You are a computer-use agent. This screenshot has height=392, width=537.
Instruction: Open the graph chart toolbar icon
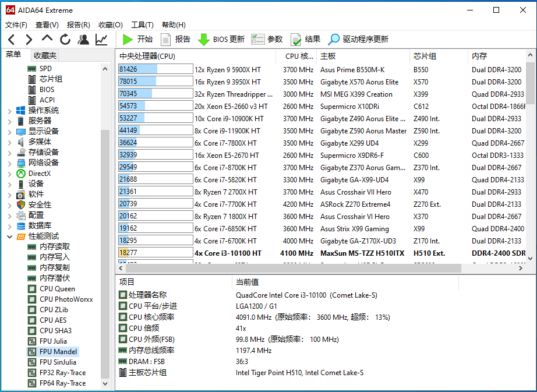[101, 40]
